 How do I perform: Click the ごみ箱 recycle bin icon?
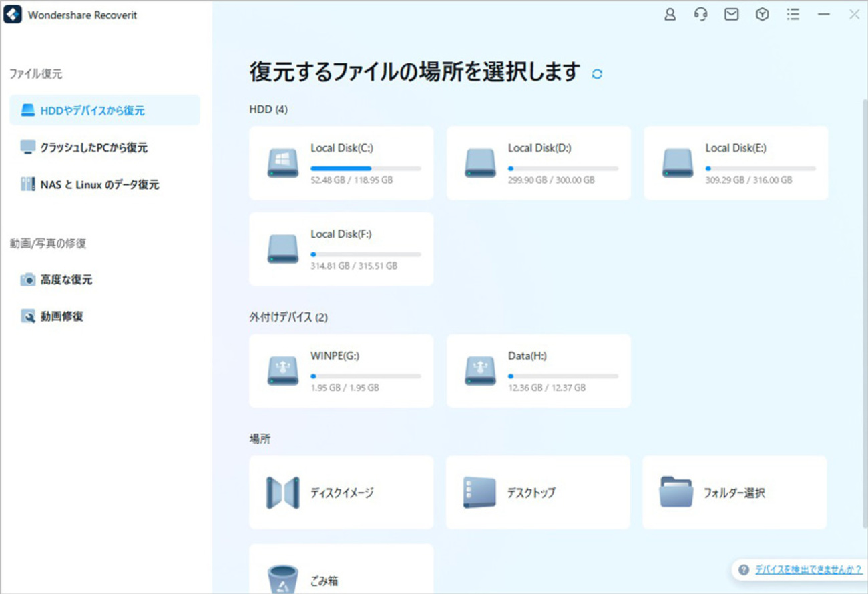pos(283,579)
